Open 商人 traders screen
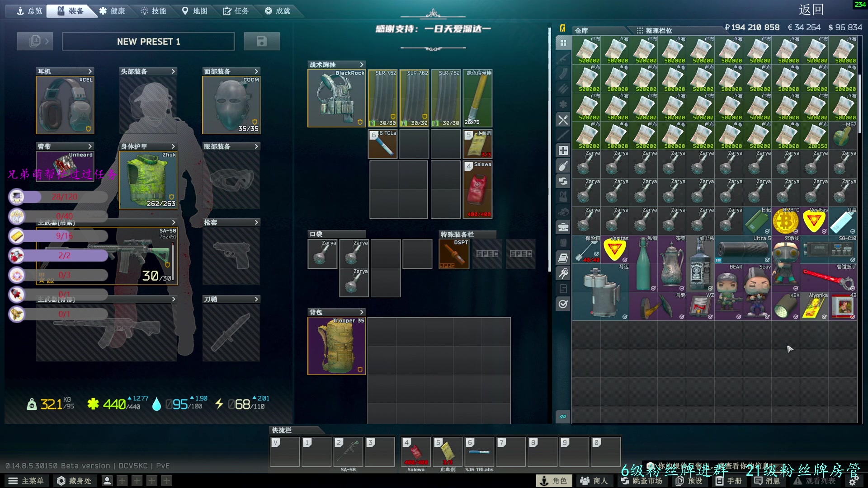 594,481
